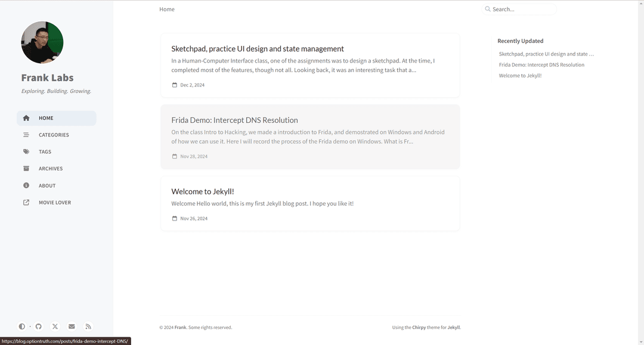This screenshot has height=345, width=644.
Task: Click the Archives box icon
Action: 26,169
